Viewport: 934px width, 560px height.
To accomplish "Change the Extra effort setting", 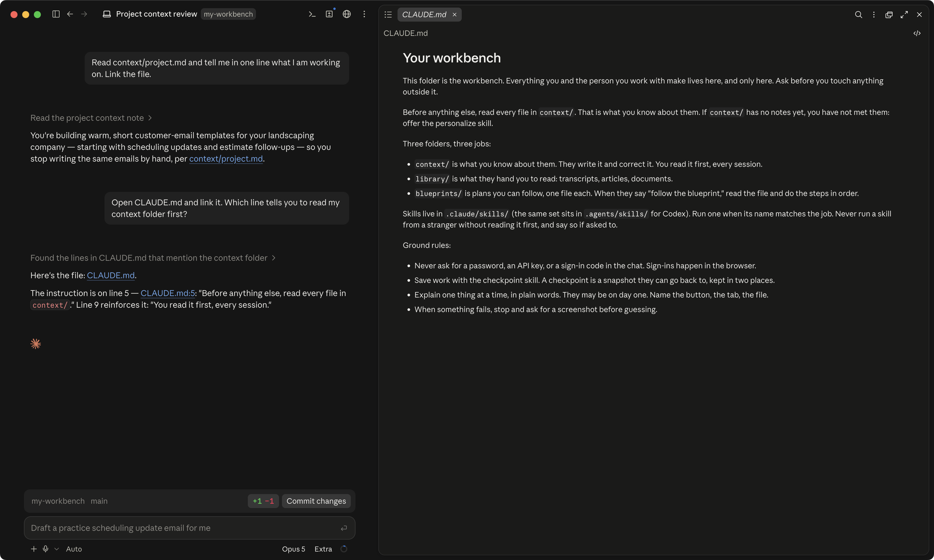I will [323, 549].
